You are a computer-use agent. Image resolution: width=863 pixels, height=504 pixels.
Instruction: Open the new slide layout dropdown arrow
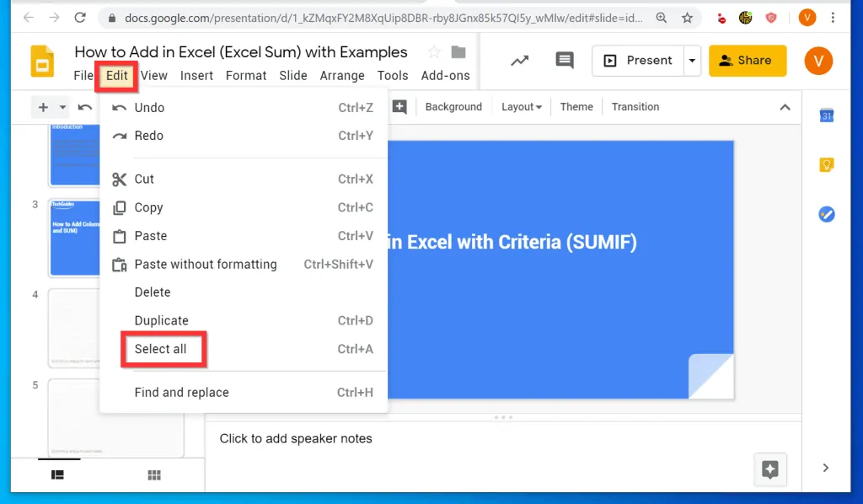[62, 108]
